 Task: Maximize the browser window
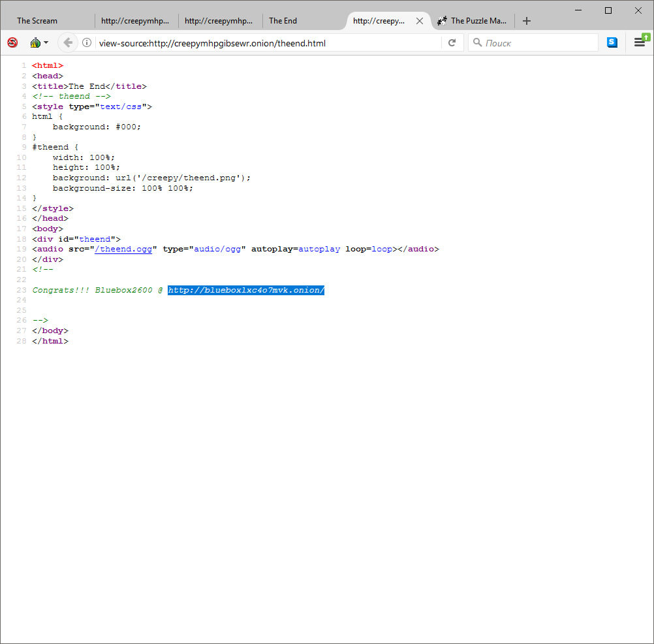click(608, 10)
